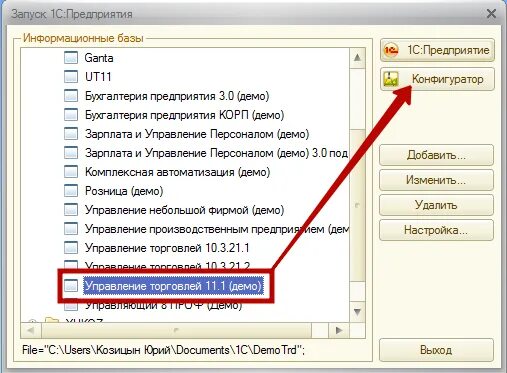507x373 pixels.
Task: Select Управление торговлей 11.1 (демо)
Action: 173,286
